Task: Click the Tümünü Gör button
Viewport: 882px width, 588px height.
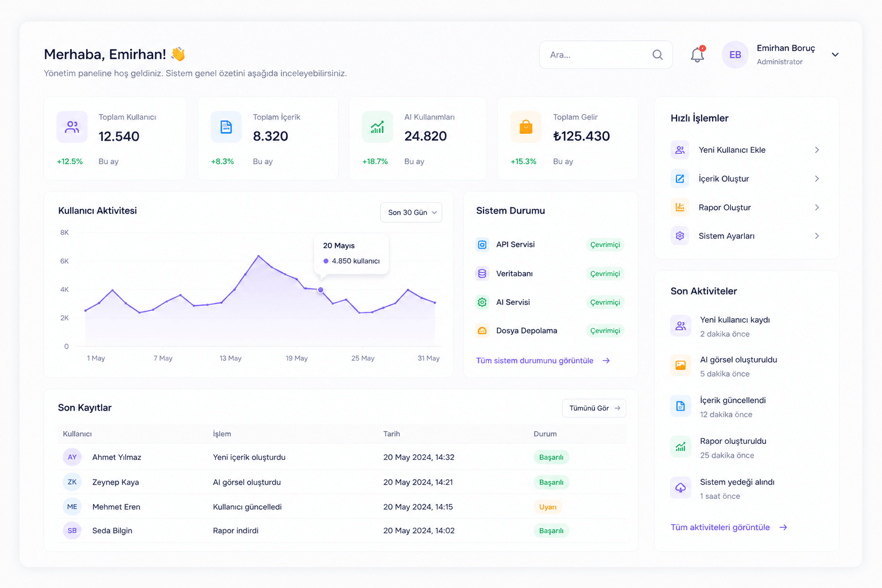Action: pyautogui.click(x=594, y=408)
